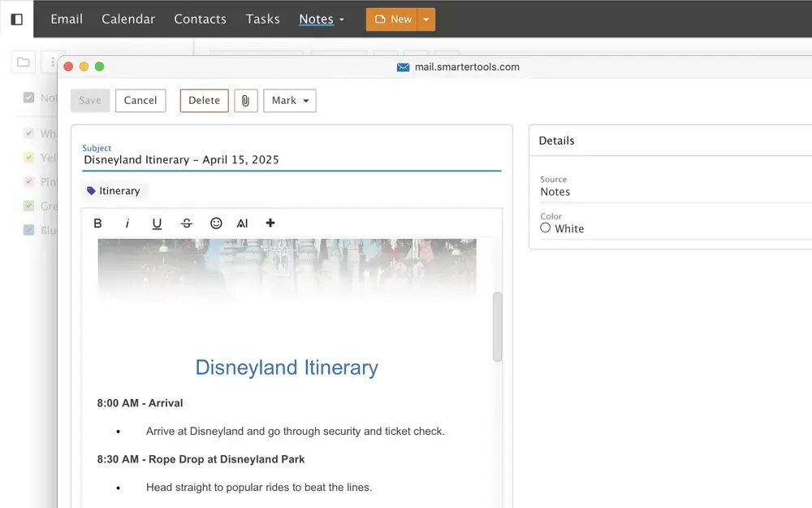Image resolution: width=812 pixels, height=508 pixels.
Task: Open the font size options icon
Action: [242, 224]
